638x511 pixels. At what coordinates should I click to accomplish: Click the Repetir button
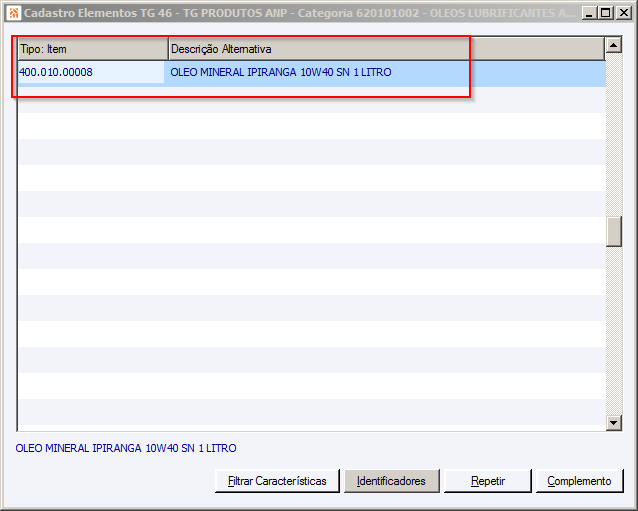coord(488,481)
